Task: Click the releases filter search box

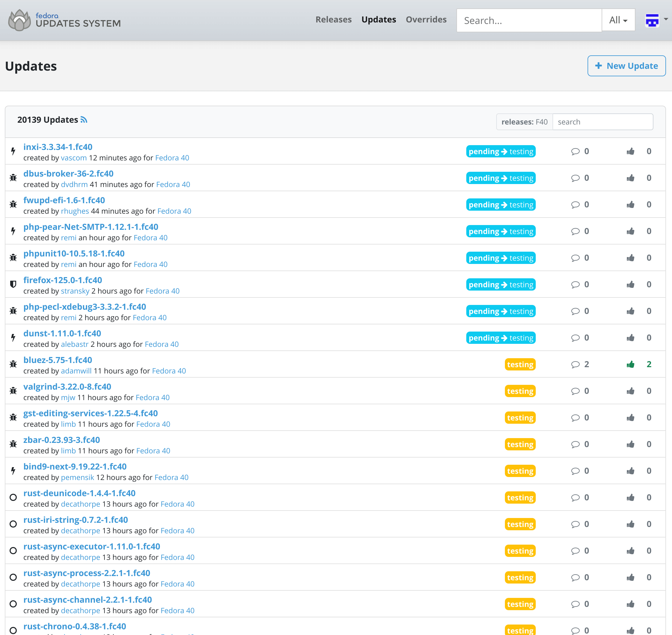Action: (x=603, y=121)
